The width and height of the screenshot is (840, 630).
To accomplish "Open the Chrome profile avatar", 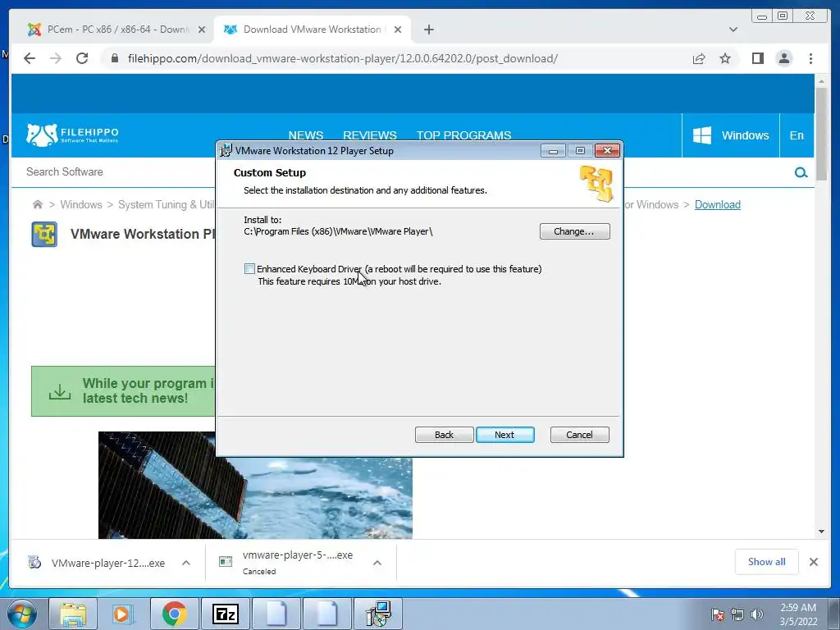I will coord(783,58).
